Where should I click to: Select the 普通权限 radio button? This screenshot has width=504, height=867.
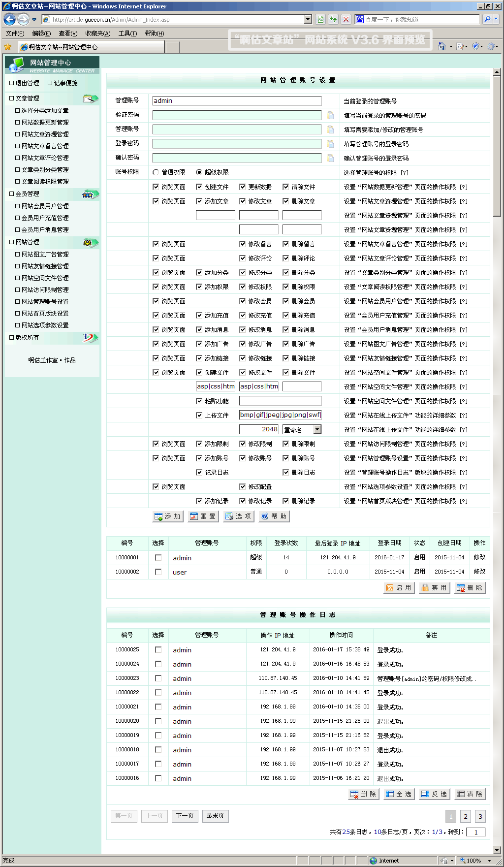156,172
